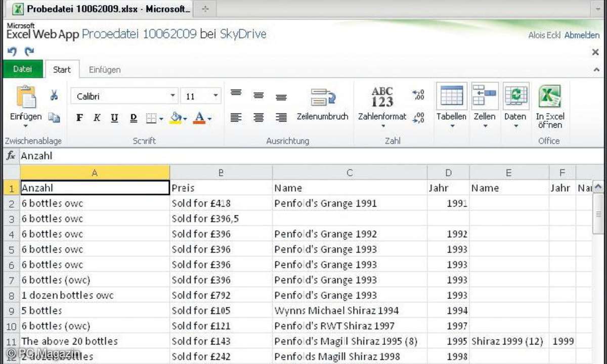Click the font color A icon
Viewport: 607px width, 364px height.
click(x=199, y=118)
